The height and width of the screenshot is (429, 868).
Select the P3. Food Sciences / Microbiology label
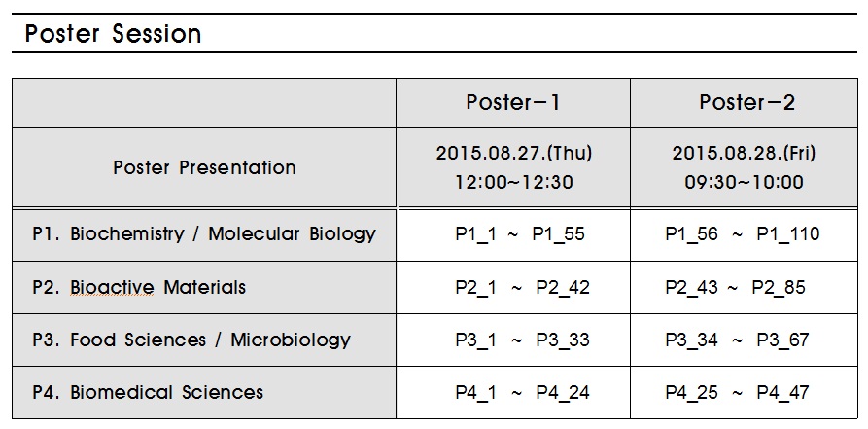pyautogui.click(x=191, y=340)
